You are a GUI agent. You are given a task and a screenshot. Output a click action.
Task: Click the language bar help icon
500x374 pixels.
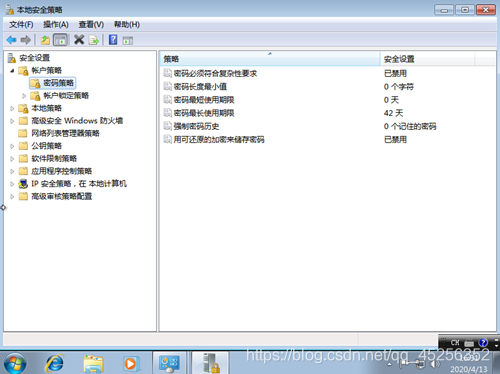(483, 342)
